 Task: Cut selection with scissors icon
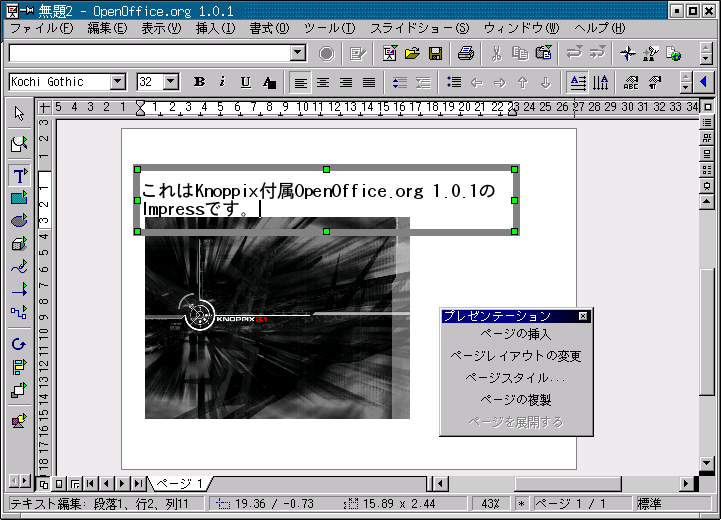click(x=496, y=54)
